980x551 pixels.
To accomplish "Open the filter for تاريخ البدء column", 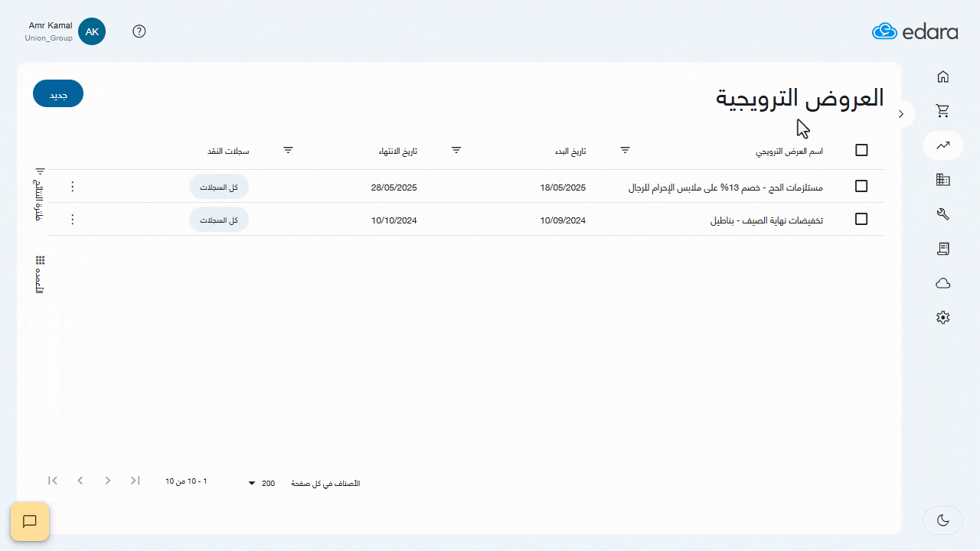I will [625, 150].
